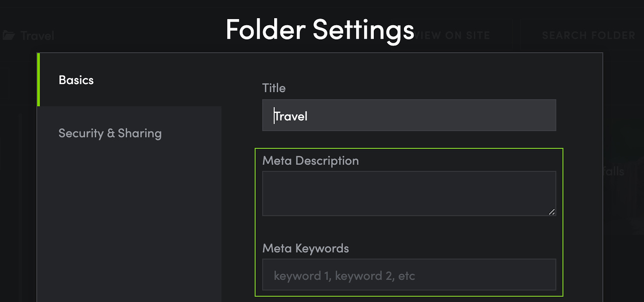This screenshot has height=302, width=644.
Task: Focus the Meta Keywords input field
Action: 409,274
